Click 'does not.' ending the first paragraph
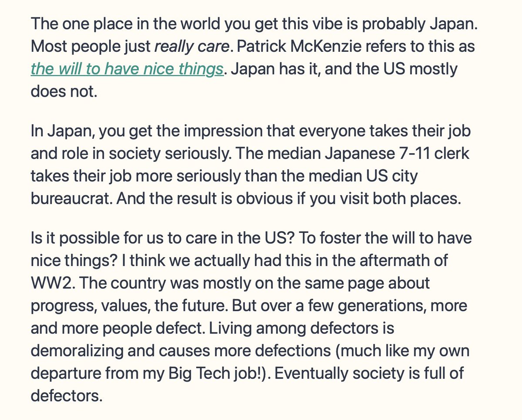 tap(64, 92)
